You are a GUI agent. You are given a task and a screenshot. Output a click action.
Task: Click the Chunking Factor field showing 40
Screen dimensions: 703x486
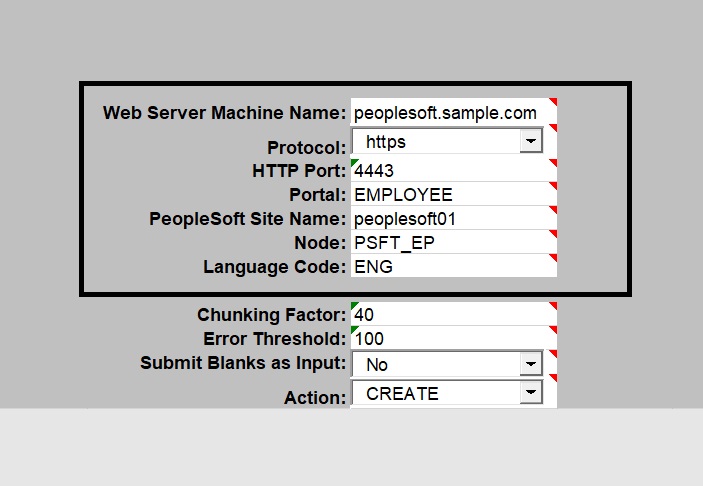point(454,314)
